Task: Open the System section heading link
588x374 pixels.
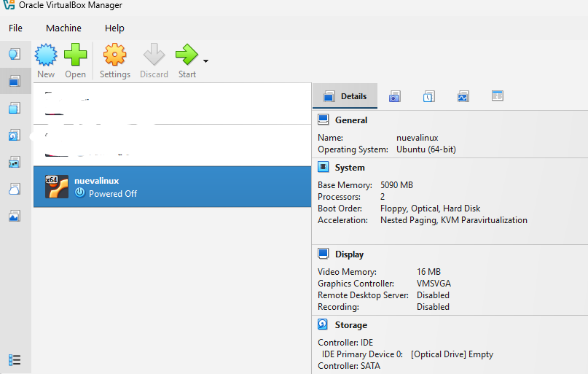Action: 350,168
